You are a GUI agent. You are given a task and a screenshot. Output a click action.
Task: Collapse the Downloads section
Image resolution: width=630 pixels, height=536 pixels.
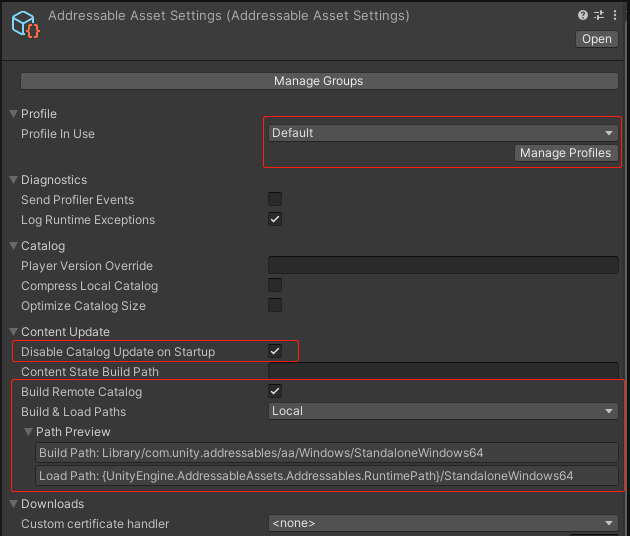coord(14,503)
